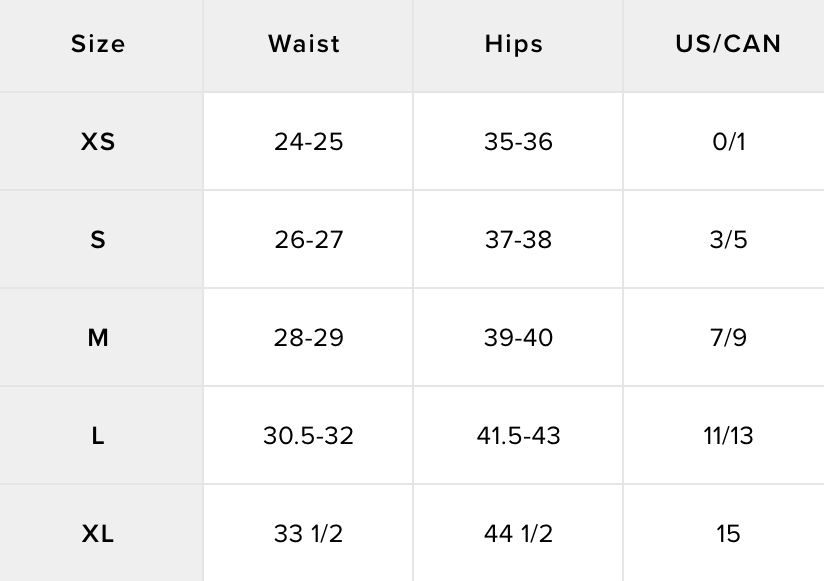The width and height of the screenshot is (824, 581).
Task: Click the 11/13 US/CAN size cell
Action: pos(728,436)
